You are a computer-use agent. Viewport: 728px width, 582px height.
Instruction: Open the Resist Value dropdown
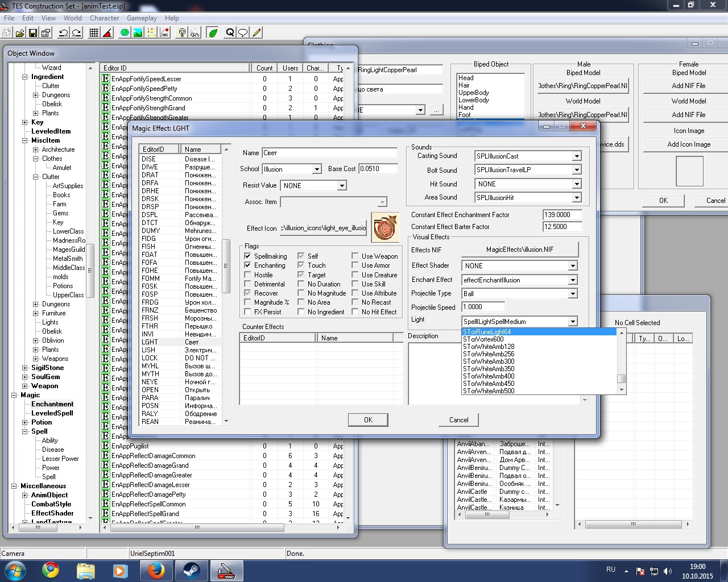coord(342,186)
